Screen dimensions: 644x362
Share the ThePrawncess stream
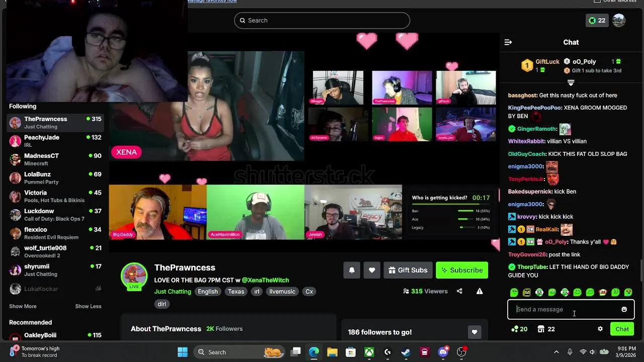coord(459,291)
